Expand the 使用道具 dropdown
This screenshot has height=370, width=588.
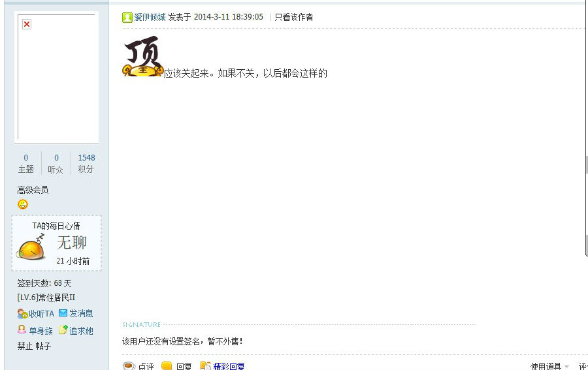[549, 366]
